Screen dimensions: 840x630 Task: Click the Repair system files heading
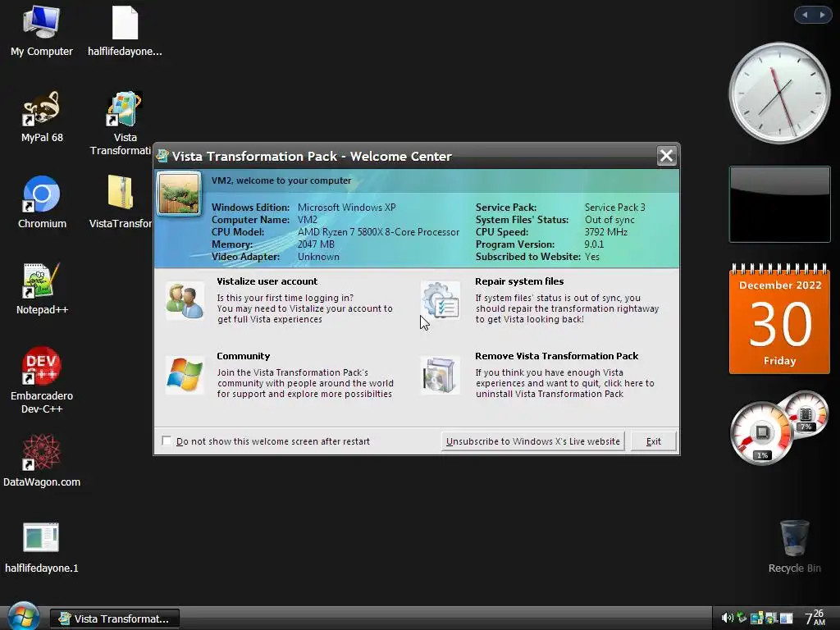pyautogui.click(x=519, y=281)
